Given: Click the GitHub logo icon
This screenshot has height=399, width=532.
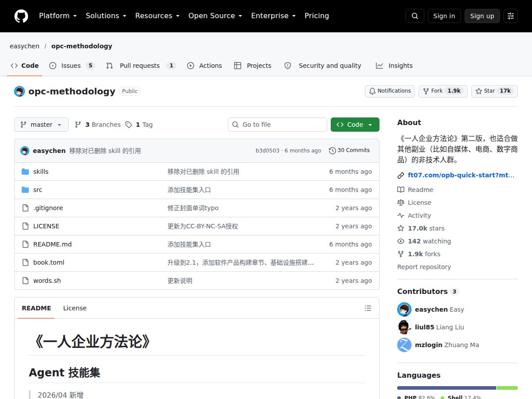Looking at the screenshot, I should [x=21, y=16].
